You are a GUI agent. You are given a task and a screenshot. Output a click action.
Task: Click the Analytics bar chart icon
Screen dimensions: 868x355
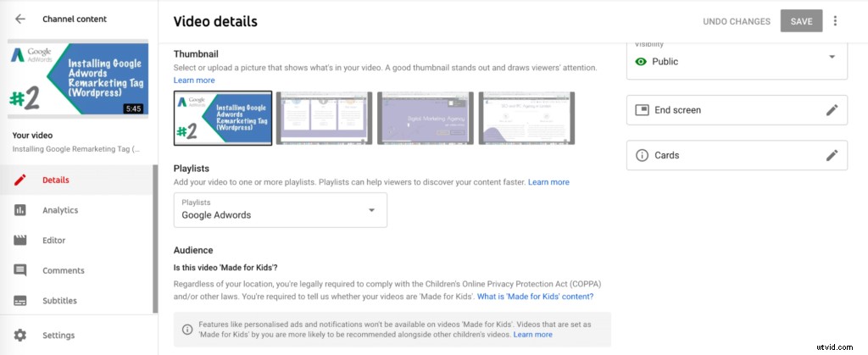(x=20, y=210)
